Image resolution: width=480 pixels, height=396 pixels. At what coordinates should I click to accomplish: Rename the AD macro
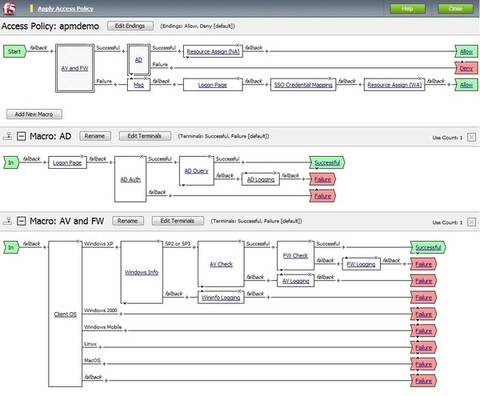pyautogui.click(x=95, y=136)
